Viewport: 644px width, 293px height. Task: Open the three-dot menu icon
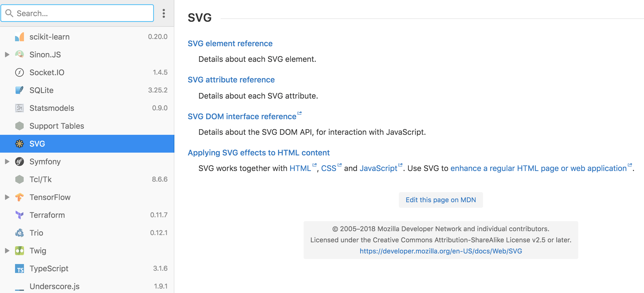tap(164, 13)
